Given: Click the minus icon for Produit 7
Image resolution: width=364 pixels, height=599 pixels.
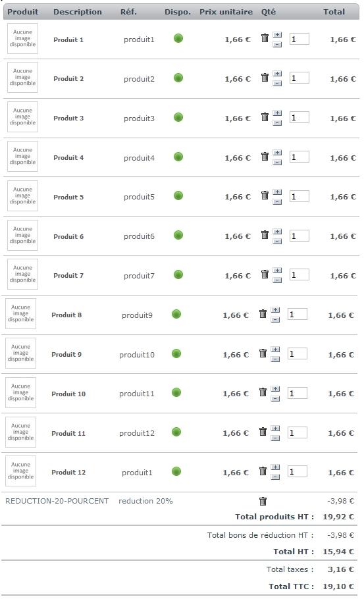Looking at the screenshot, I should click(x=278, y=280).
